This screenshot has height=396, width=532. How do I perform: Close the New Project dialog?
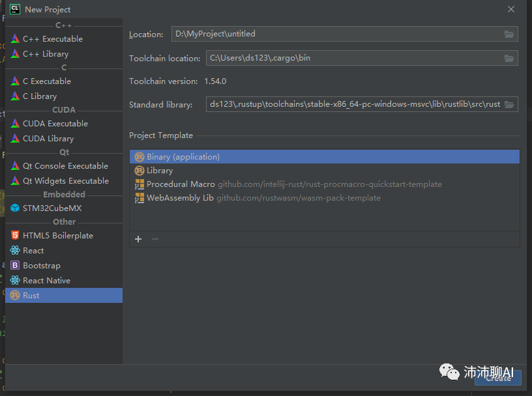click(511, 10)
